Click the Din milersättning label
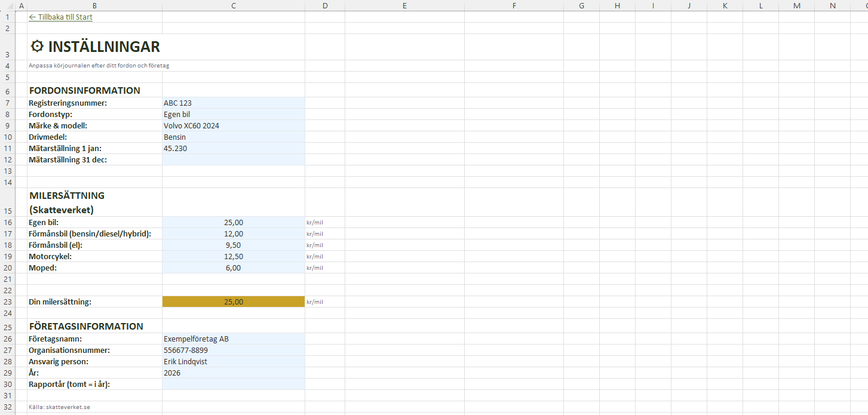 click(x=60, y=302)
